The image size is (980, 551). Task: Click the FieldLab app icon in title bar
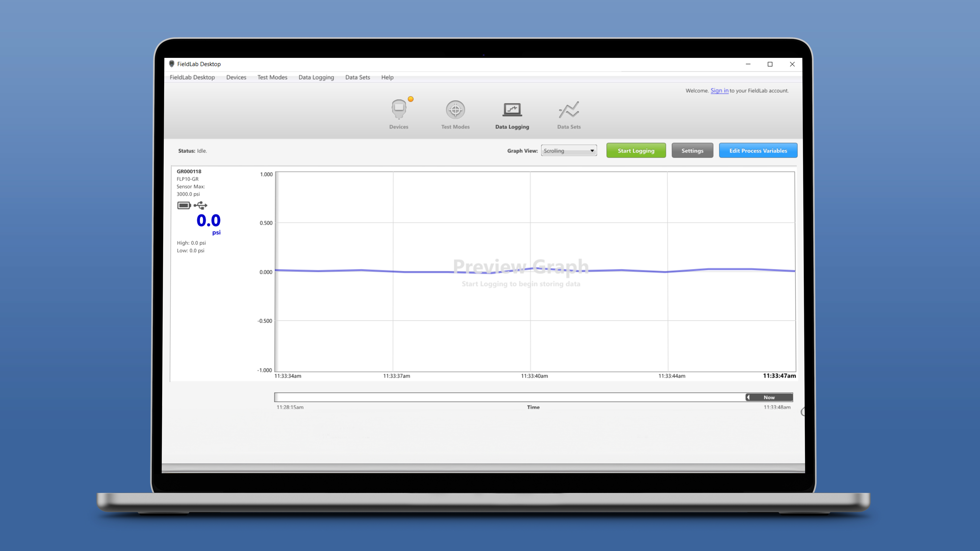click(x=172, y=64)
